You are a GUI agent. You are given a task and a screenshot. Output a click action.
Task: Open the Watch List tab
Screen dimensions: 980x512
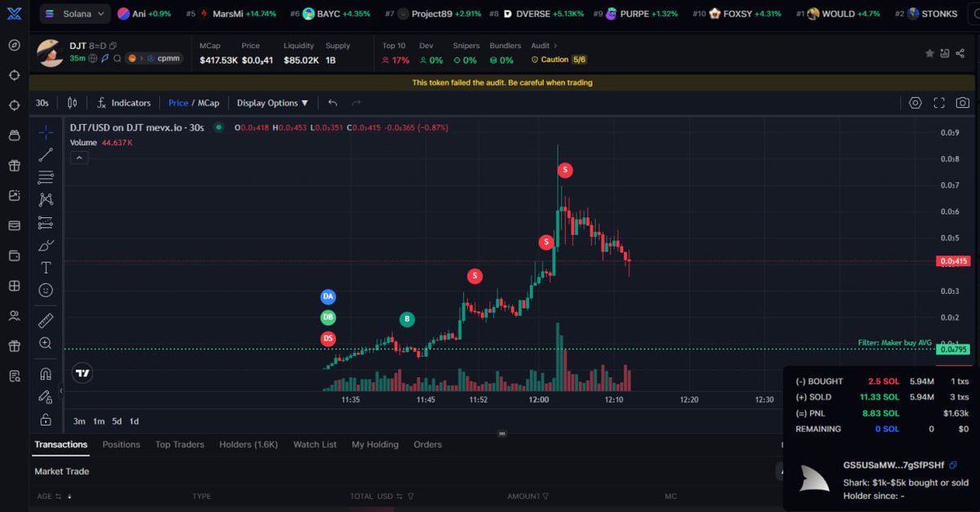314,444
